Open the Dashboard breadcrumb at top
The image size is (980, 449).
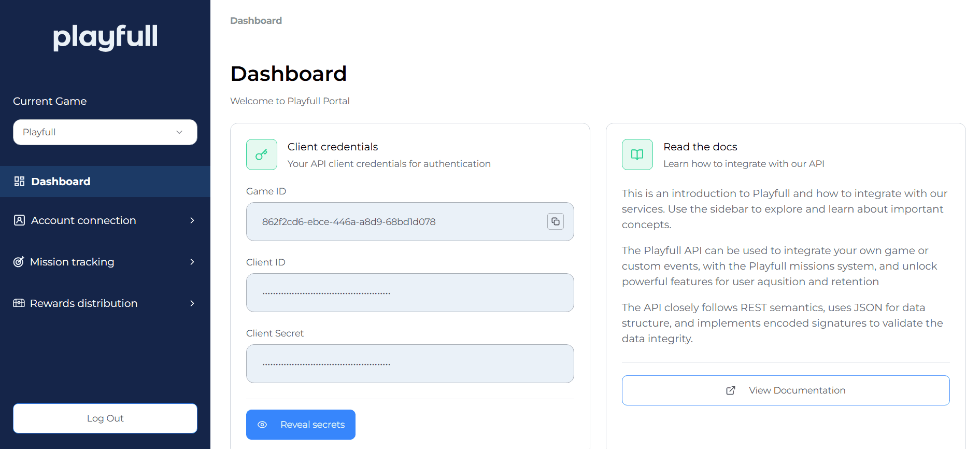tap(256, 20)
